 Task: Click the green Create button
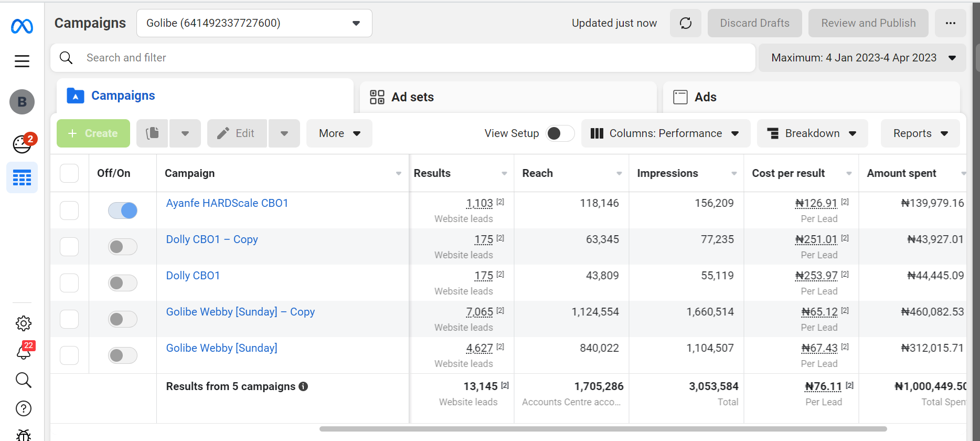[93, 133]
